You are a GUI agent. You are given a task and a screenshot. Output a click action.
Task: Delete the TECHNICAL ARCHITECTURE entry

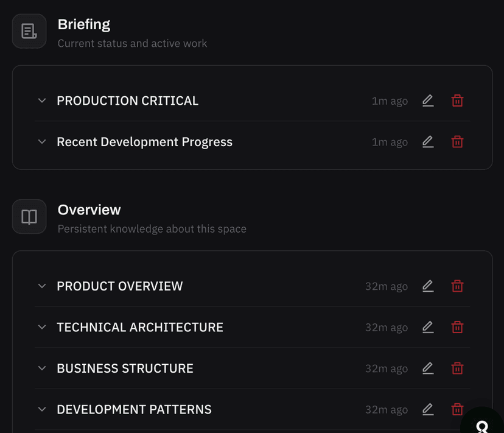pyautogui.click(x=457, y=327)
